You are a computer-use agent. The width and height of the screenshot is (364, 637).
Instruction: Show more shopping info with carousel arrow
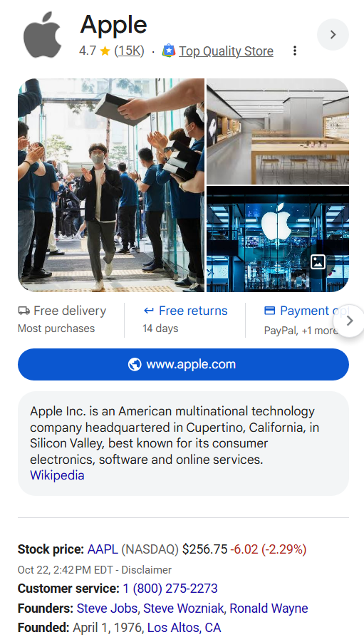349,321
